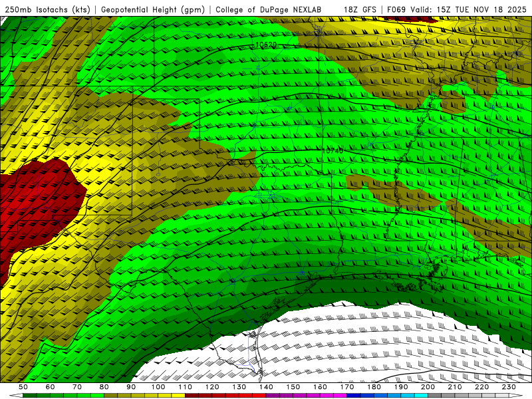Click the color bar segment below the 180 label
The width and height of the screenshot is (532, 399).
click(380, 396)
